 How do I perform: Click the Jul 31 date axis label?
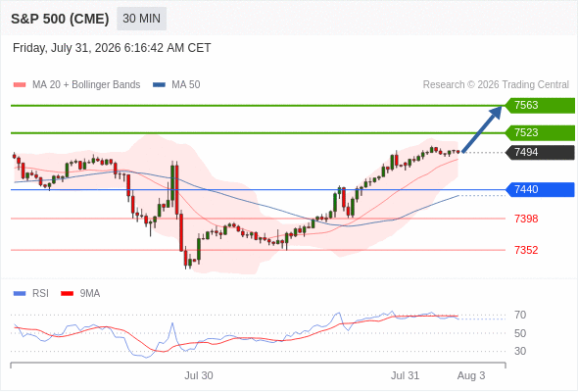pyautogui.click(x=406, y=375)
